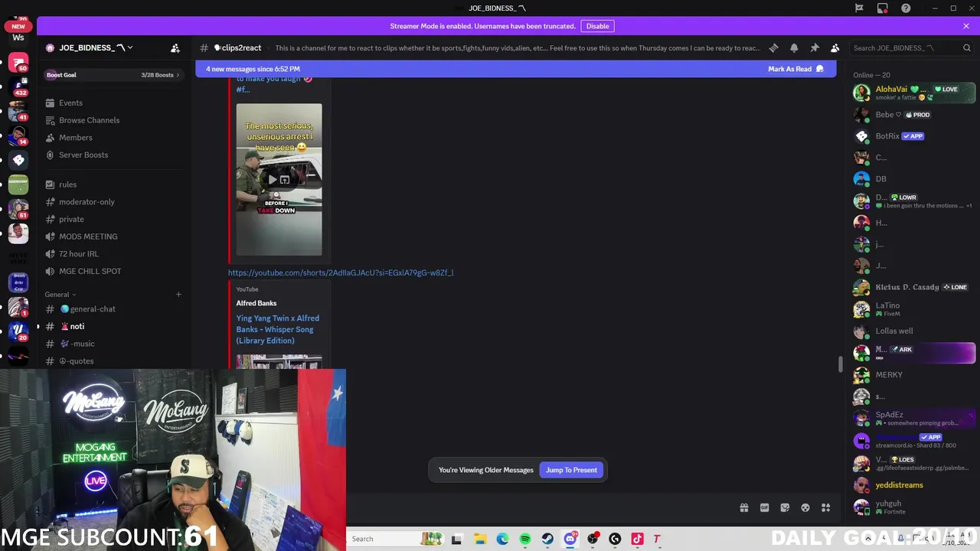Open the youtube.com/shorts link
The width and height of the screenshot is (980, 551).
pos(341,272)
